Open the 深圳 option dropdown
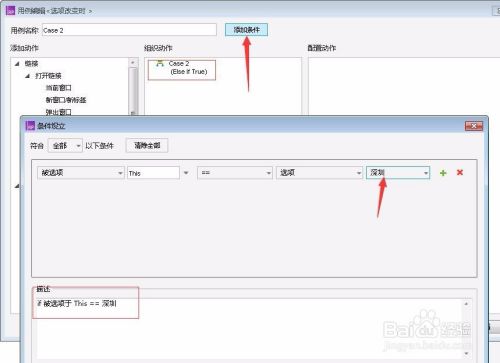This screenshot has width=500, height=363. (x=398, y=173)
